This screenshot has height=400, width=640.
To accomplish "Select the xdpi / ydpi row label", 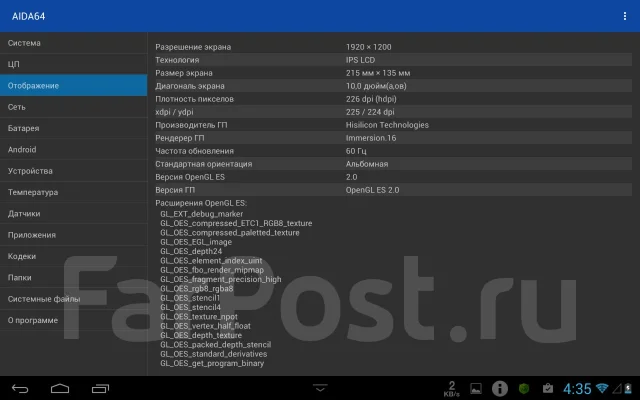I will click(x=174, y=112).
